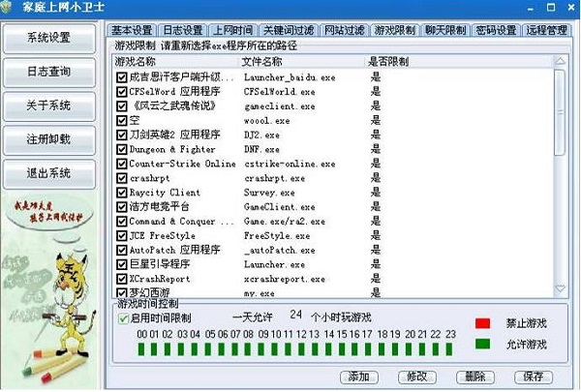Select the 游戏限制 tab
Screen dimensions: 581x392
tap(395, 30)
